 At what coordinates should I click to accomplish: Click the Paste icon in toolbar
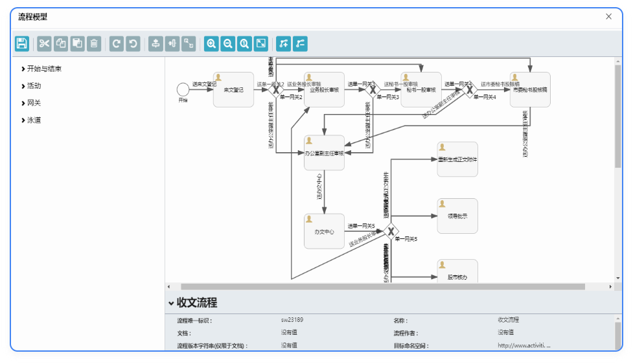[x=77, y=43]
